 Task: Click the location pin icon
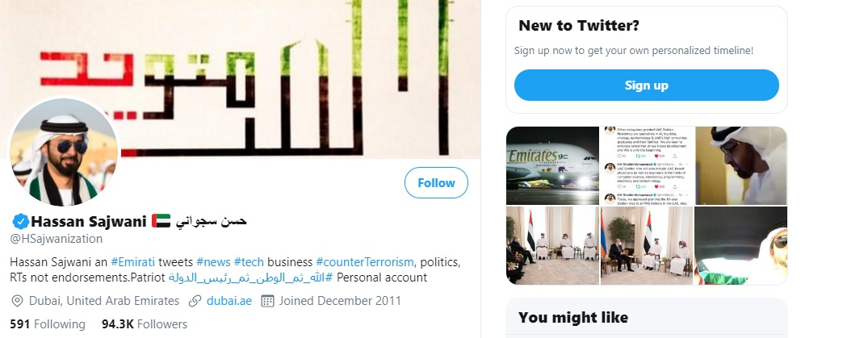[x=17, y=301]
